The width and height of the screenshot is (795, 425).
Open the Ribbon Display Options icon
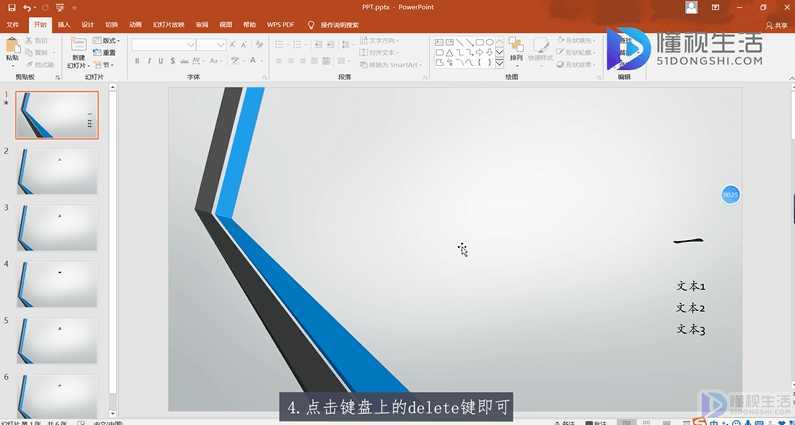(x=715, y=8)
